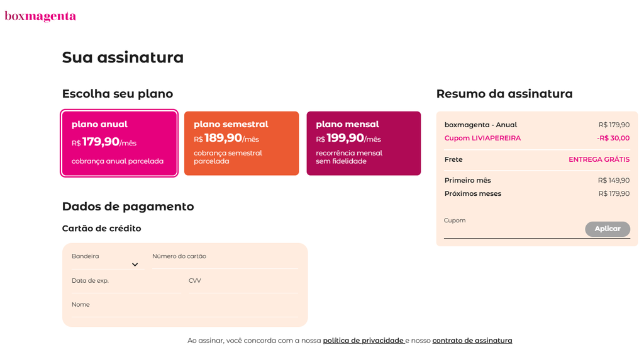Open the política de privacidade link

363,341
